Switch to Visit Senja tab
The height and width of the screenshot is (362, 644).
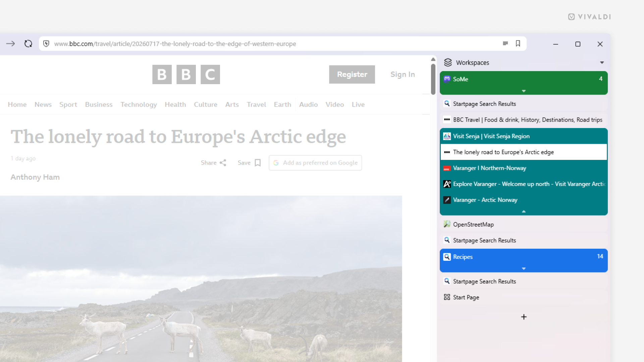coord(524,136)
